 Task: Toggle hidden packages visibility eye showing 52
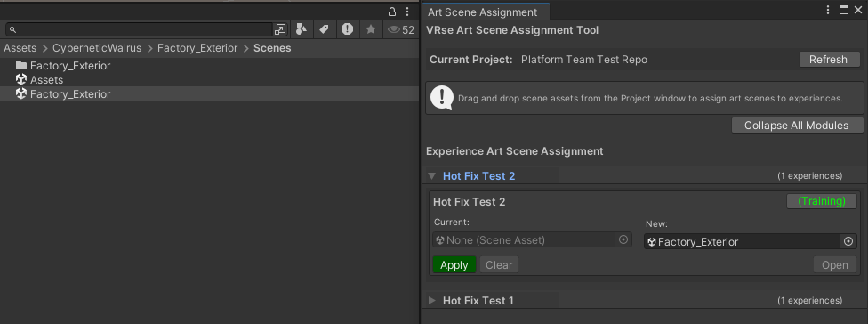[401, 30]
